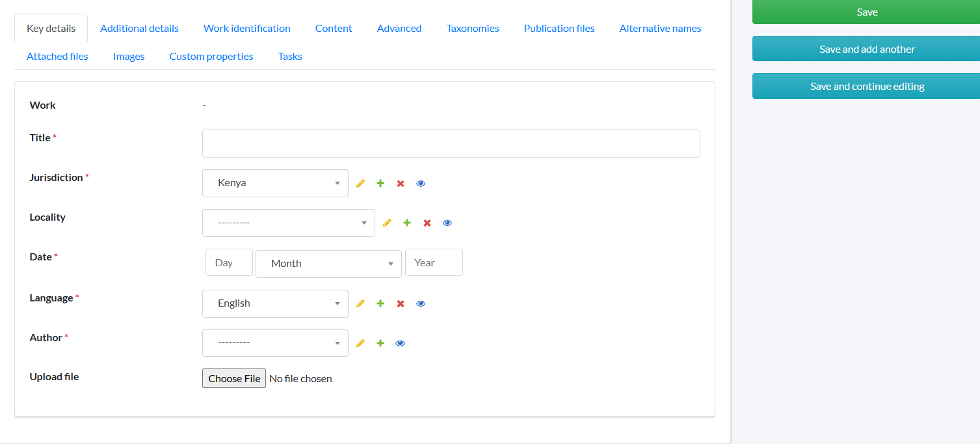
Task: Add new Author with plus icon
Action: coord(380,344)
